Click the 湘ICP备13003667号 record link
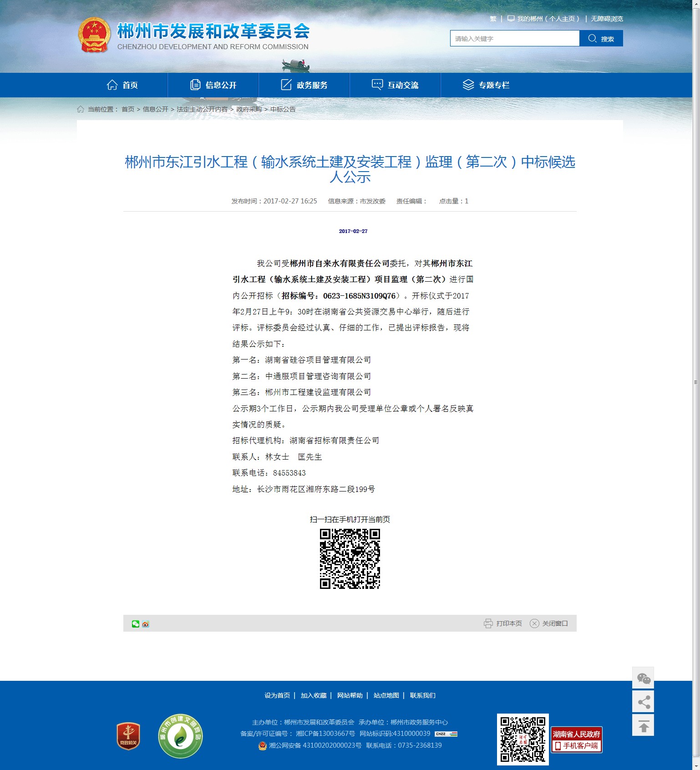700x770 pixels. click(x=325, y=734)
